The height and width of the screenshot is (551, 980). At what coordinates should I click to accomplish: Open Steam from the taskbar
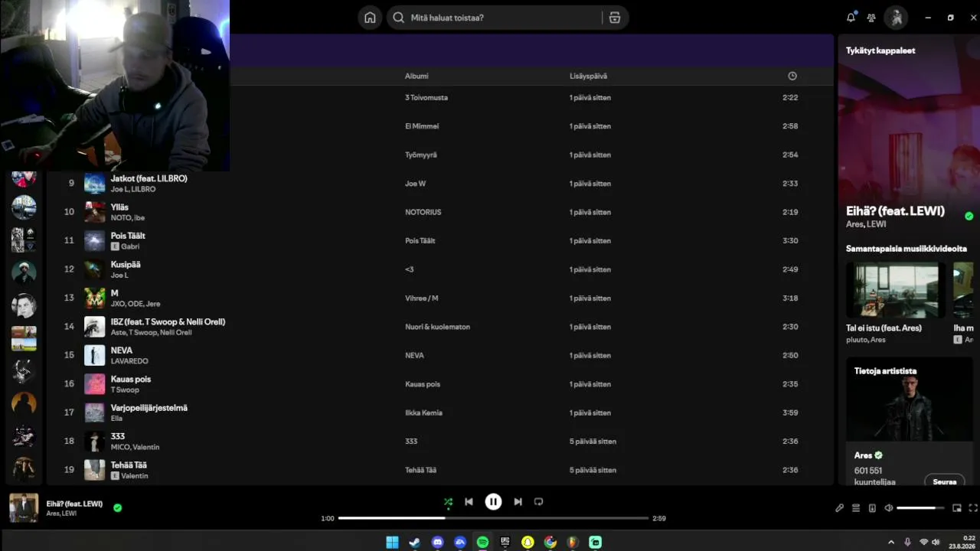click(x=414, y=542)
